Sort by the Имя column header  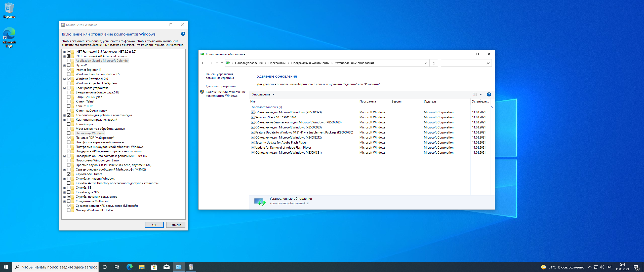[x=303, y=101]
